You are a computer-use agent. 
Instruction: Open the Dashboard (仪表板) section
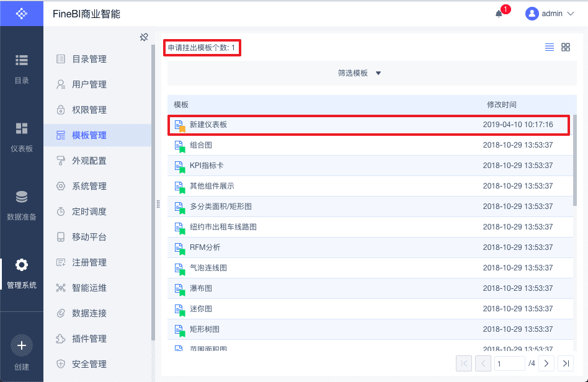(22, 136)
